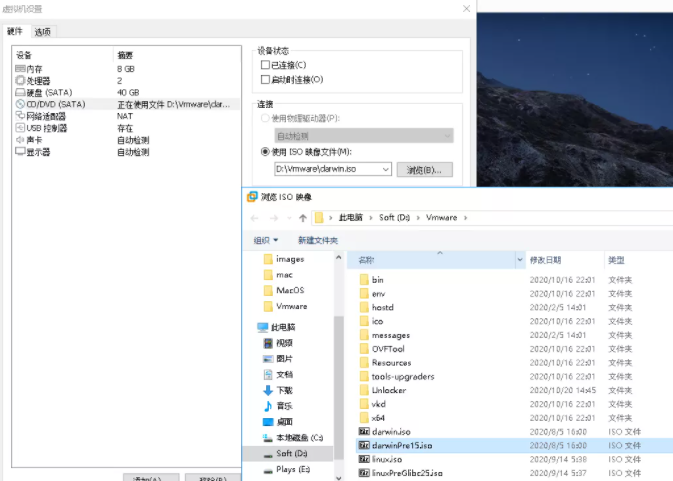Image resolution: width=673 pixels, height=481 pixels.
Task: Open the ISO path combo box dropdown
Action: (385, 169)
